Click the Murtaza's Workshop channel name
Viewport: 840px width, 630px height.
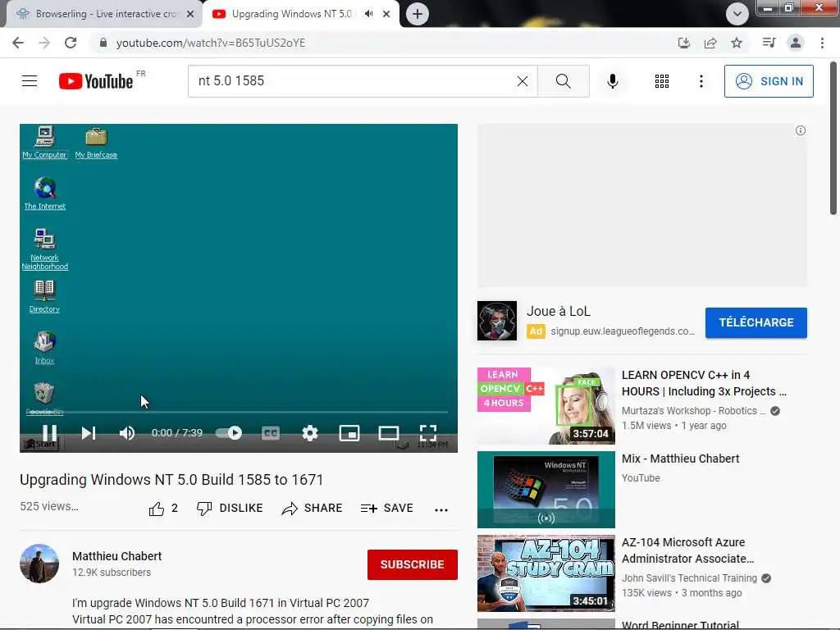pos(694,411)
